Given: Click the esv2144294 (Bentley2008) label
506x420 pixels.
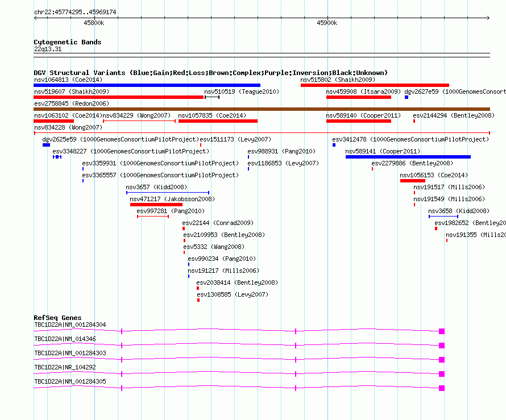Looking at the screenshot, I should point(454,115).
